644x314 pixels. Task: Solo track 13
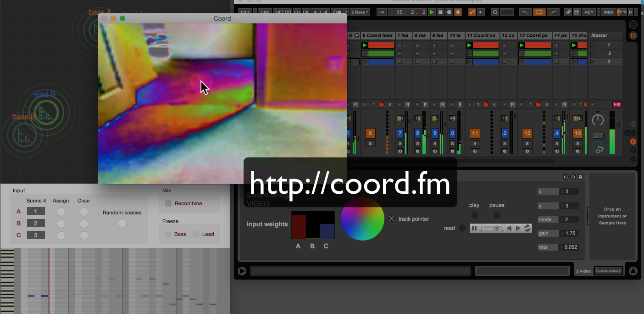pos(527,144)
